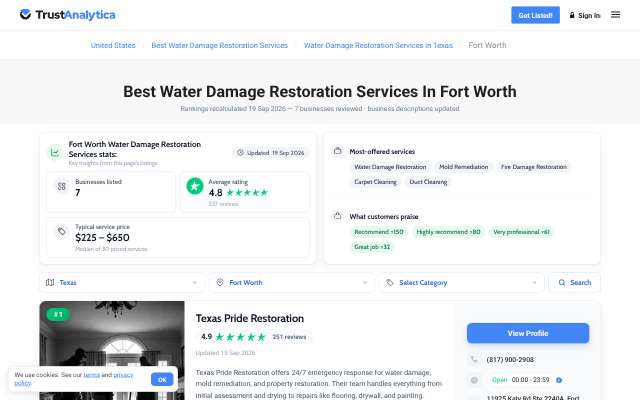
Task: Click the lock icon next to Sign In
Action: [572, 15]
